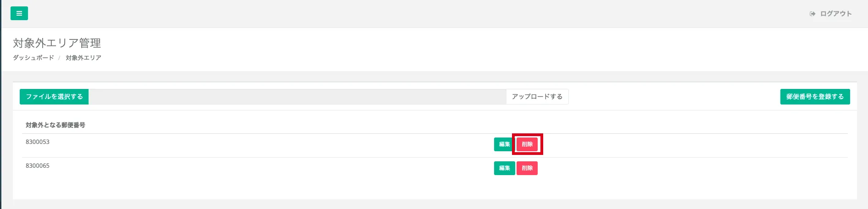This screenshot has width=868, height=209.
Task: Delete postal code 8300053 entry
Action: click(527, 144)
